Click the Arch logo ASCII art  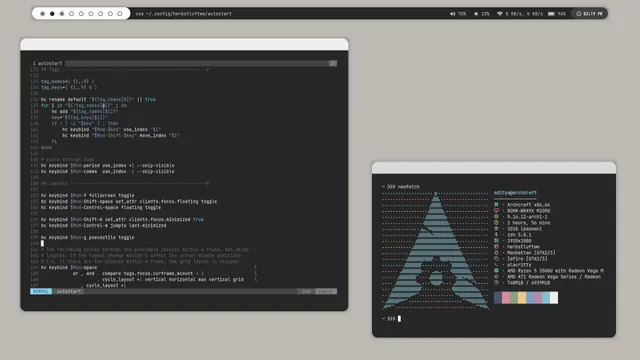[x=436, y=250]
